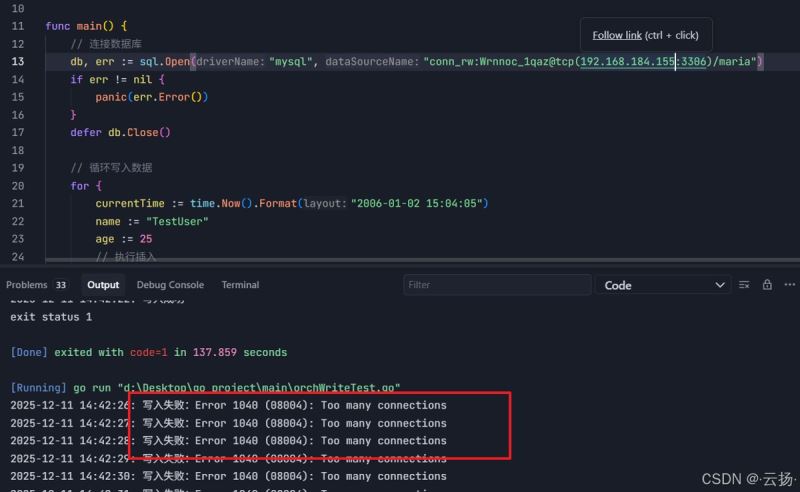This screenshot has width=800, height=492.
Task: Open the Code output channel dropdown
Action: tap(664, 285)
